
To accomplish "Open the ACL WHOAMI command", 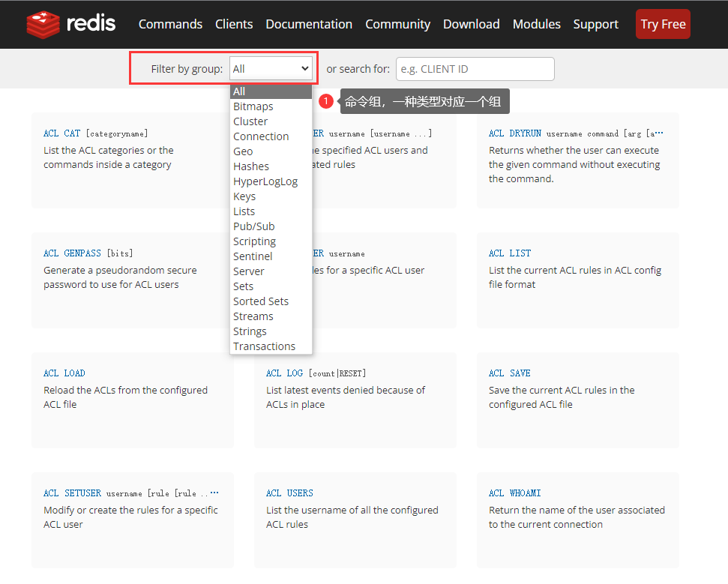I will (515, 493).
